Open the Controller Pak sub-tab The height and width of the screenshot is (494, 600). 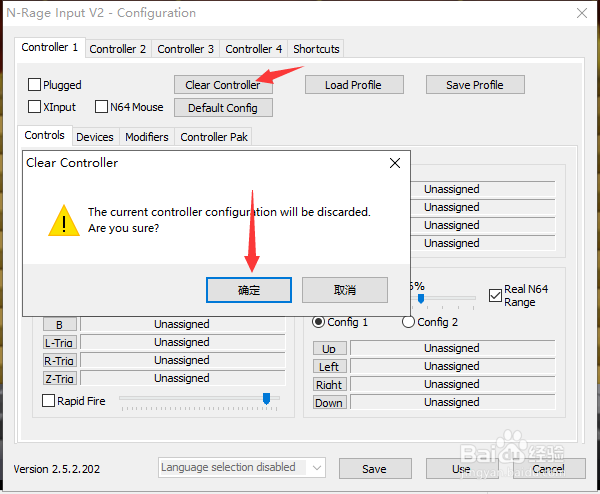pos(214,137)
